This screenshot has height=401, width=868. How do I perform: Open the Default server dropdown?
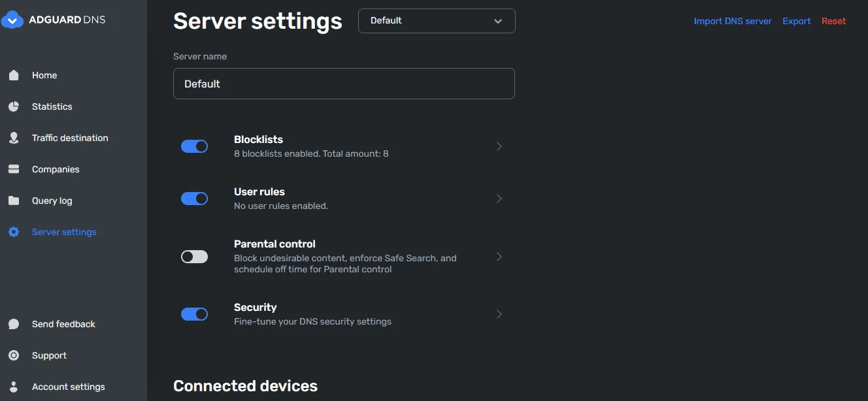click(x=437, y=21)
